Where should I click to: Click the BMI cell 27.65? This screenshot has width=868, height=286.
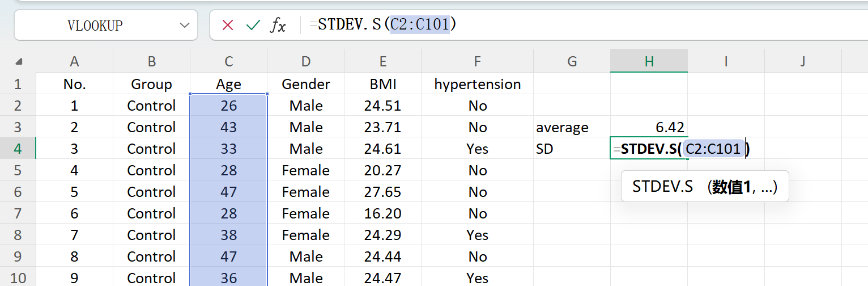tap(383, 192)
